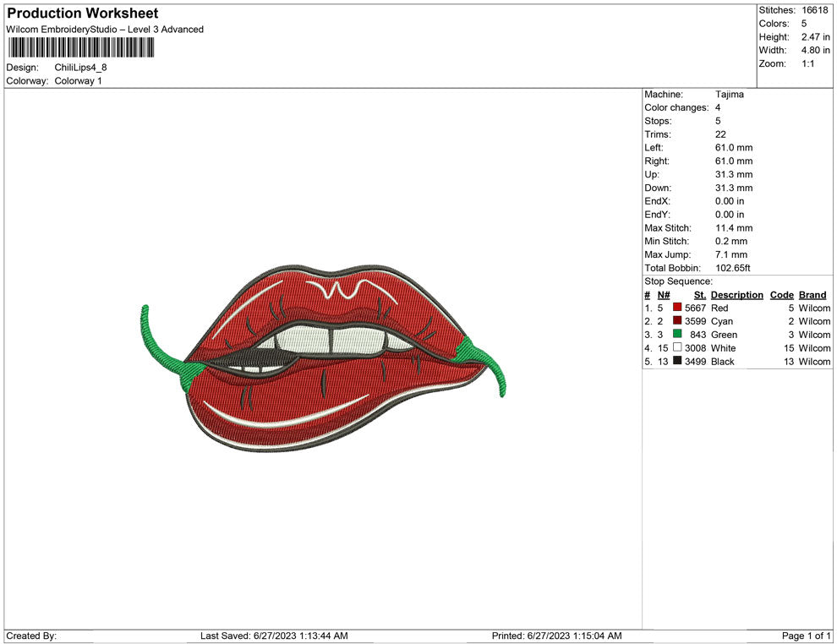Click the Total Bobbin value 102.65ft
The height and width of the screenshot is (644, 837).
[734, 268]
